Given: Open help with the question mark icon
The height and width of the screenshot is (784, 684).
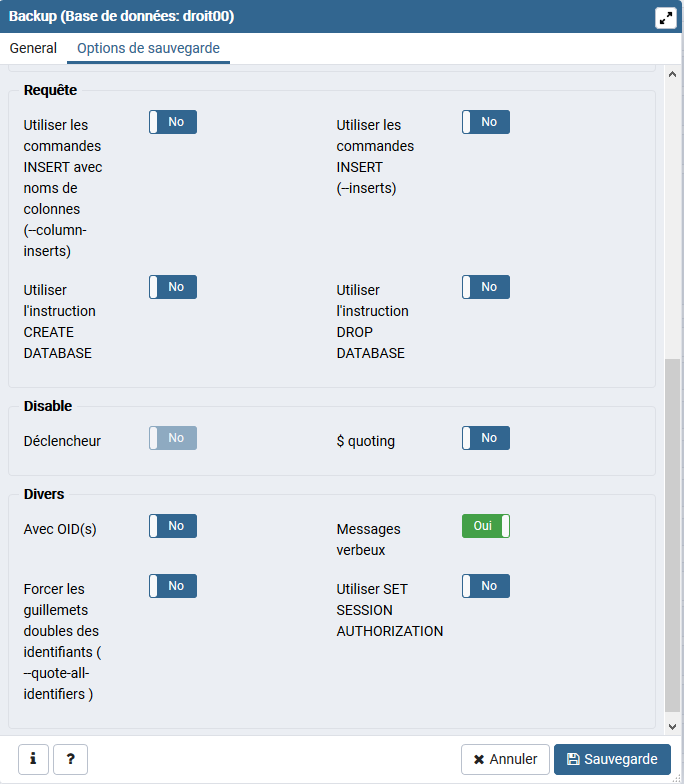Looking at the screenshot, I should click(70, 759).
